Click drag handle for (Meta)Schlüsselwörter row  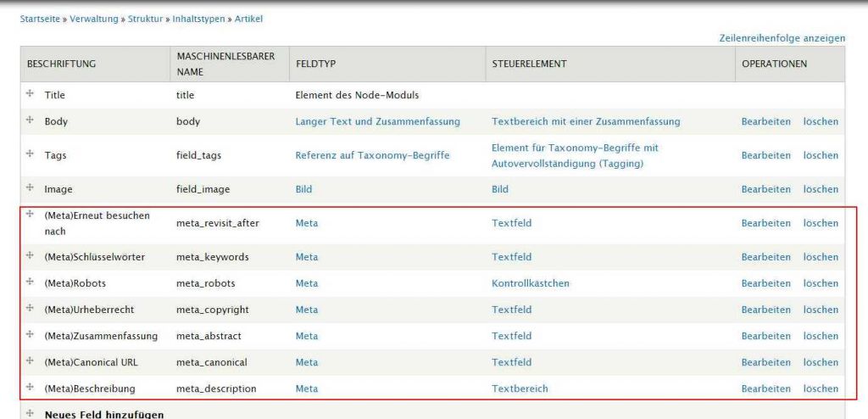(x=31, y=255)
